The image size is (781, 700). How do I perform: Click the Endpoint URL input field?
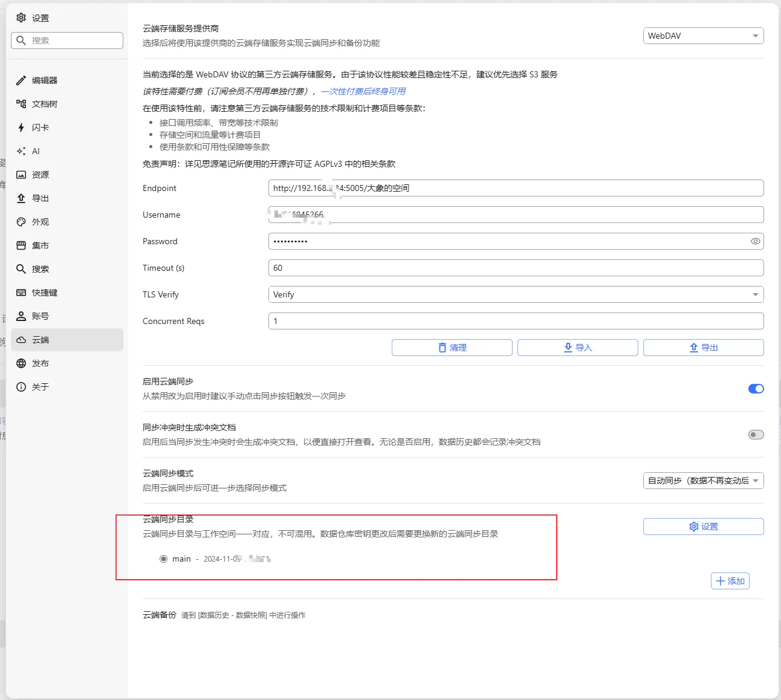(x=516, y=188)
